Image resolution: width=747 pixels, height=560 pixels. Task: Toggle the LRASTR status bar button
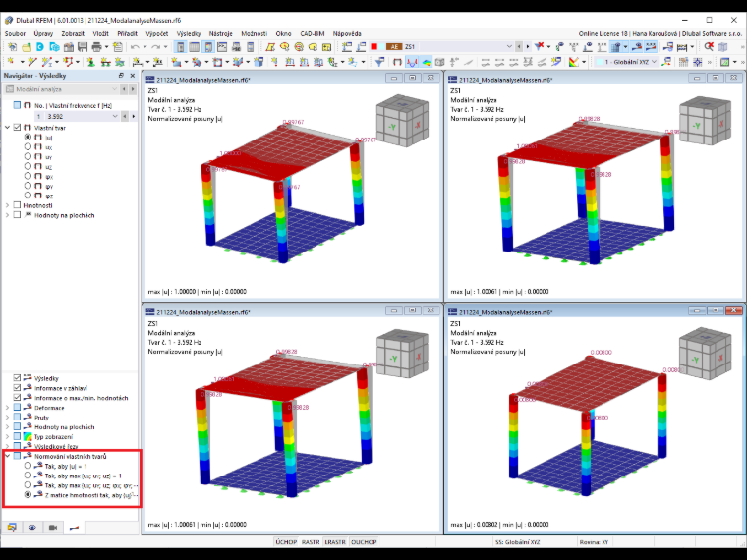[335, 542]
